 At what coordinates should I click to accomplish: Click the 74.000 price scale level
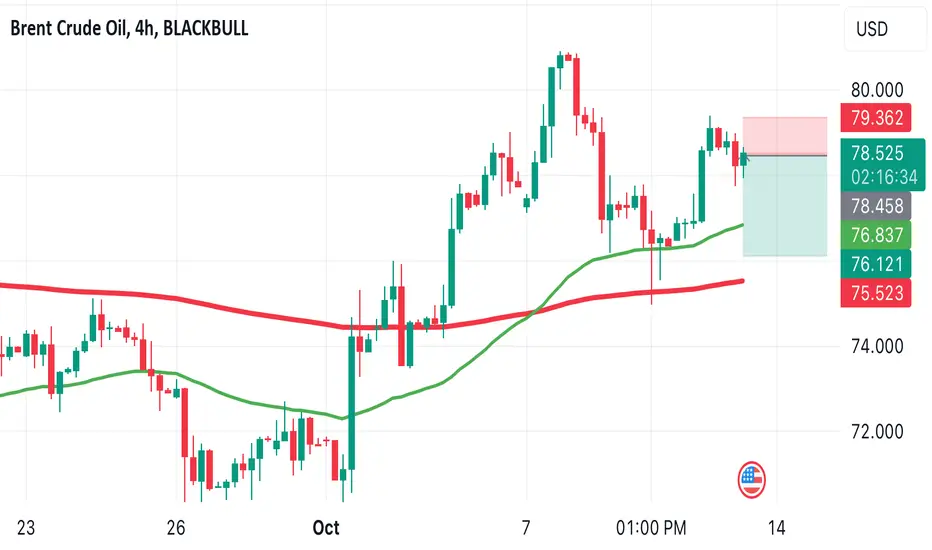pos(877,346)
